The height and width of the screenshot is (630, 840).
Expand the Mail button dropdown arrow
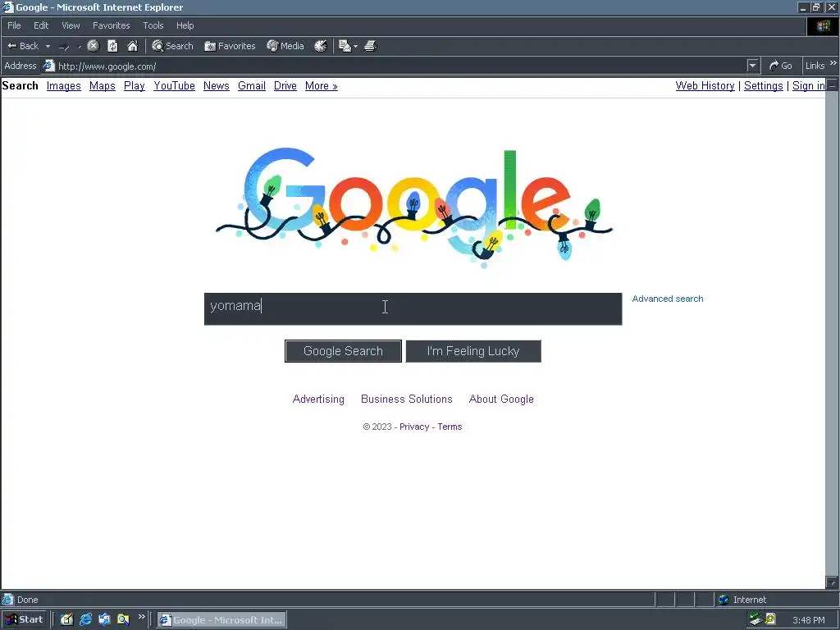click(x=356, y=47)
